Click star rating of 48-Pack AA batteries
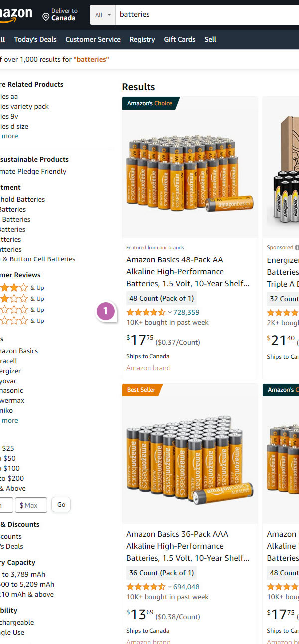Image resolution: width=299 pixels, height=644 pixels. [x=146, y=312]
